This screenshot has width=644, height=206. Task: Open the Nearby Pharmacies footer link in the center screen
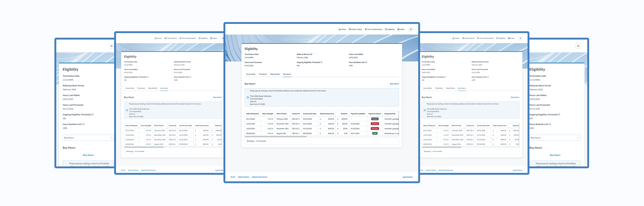[260, 177]
